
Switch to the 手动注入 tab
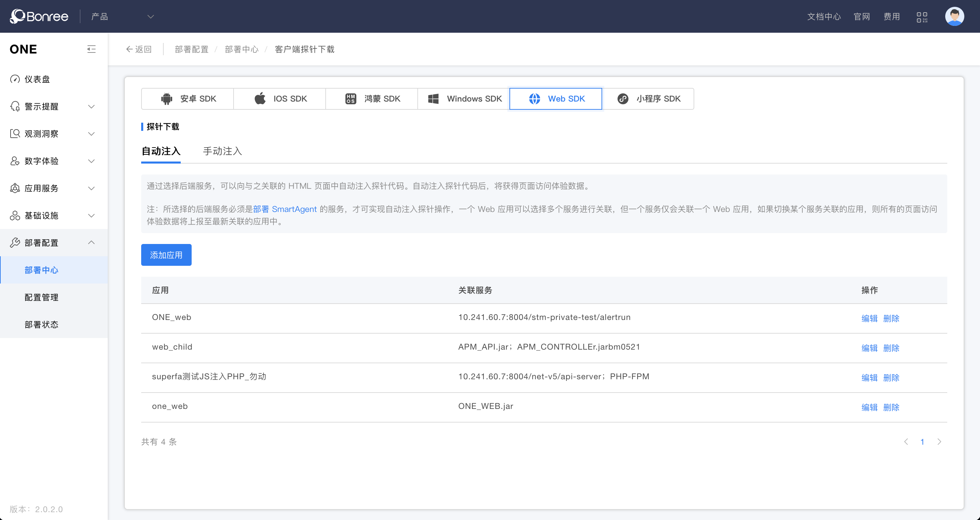[222, 151]
